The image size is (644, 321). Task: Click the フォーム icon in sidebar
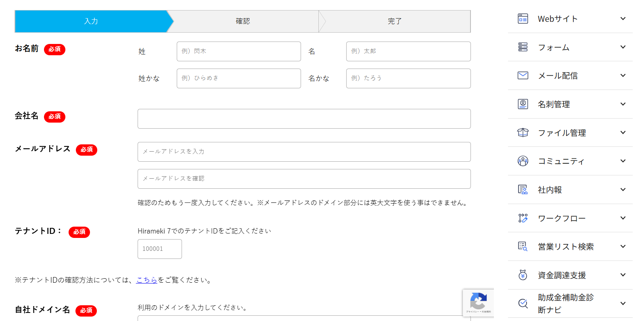523,47
